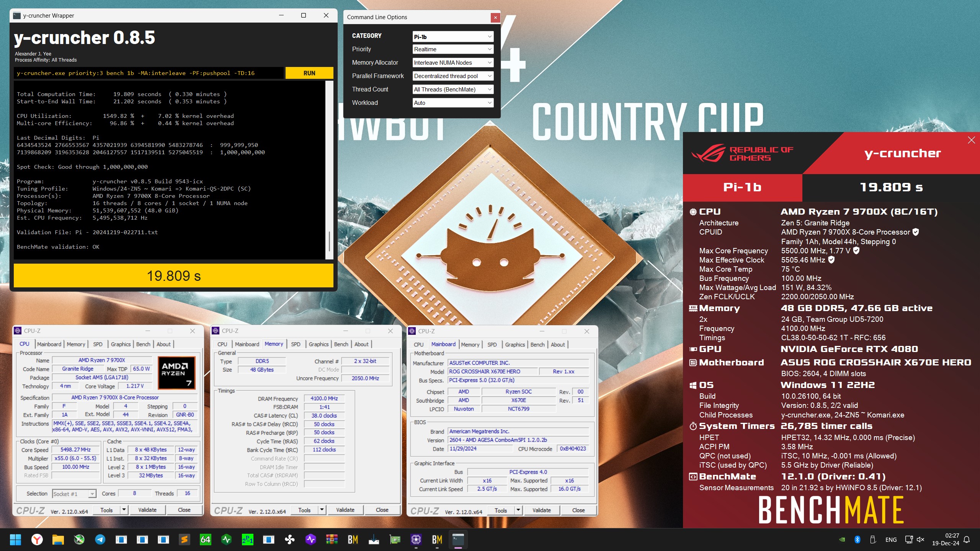The image size is (980, 551).
Task: Open the CATEGORY dropdown showing Pi-1b
Action: point(453,37)
